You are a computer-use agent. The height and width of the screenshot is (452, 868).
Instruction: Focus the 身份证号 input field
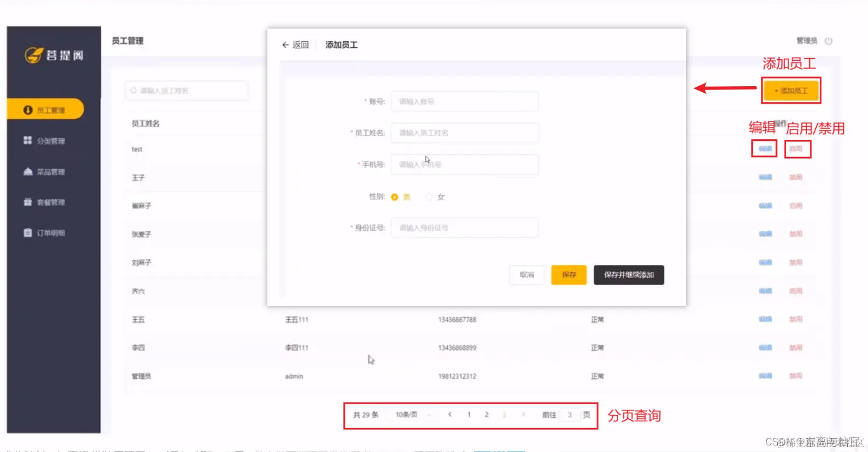pos(464,228)
